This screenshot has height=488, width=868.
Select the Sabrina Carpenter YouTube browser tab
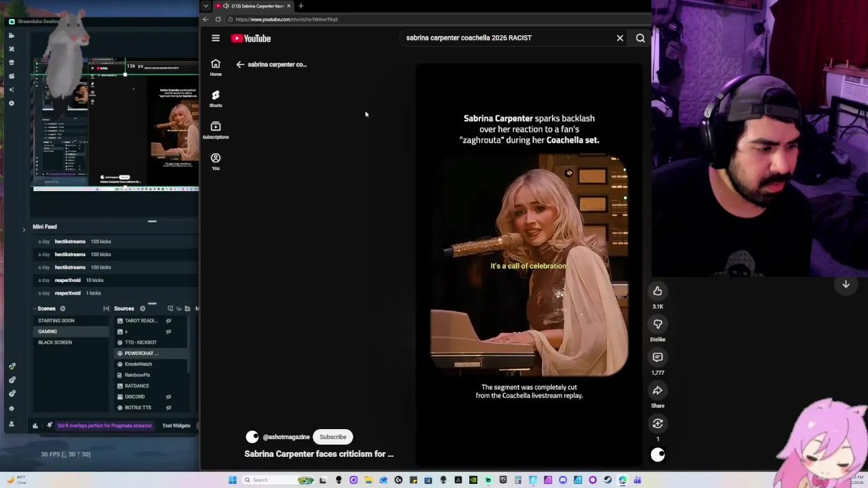click(254, 6)
